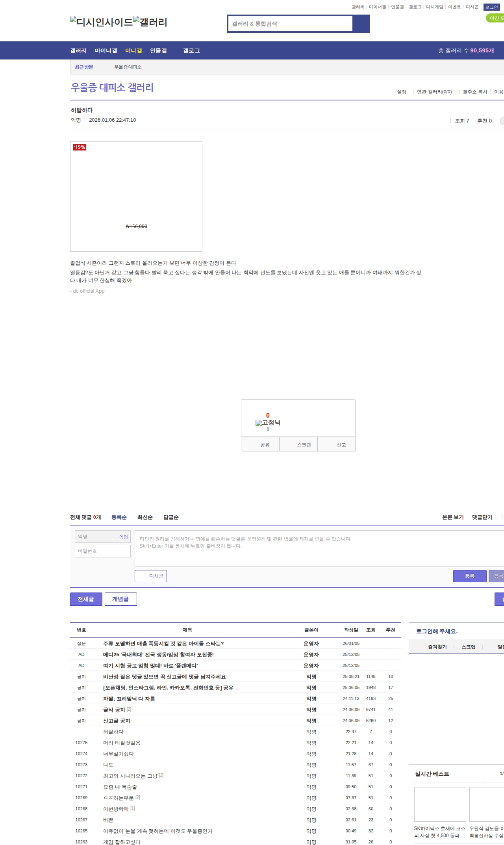Open 디시게임 in the top utility menu
504x845 pixels.
click(x=435, y=7)
